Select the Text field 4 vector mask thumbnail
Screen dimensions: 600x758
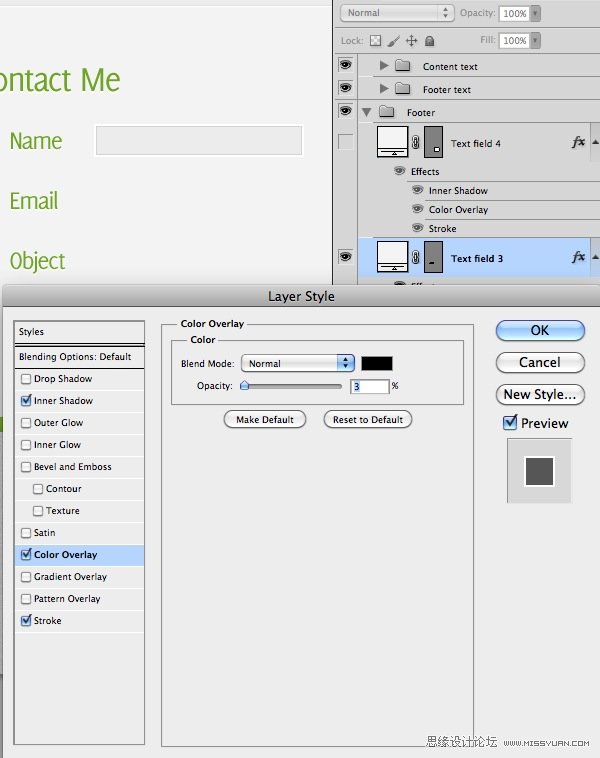(x=433, y=142)
